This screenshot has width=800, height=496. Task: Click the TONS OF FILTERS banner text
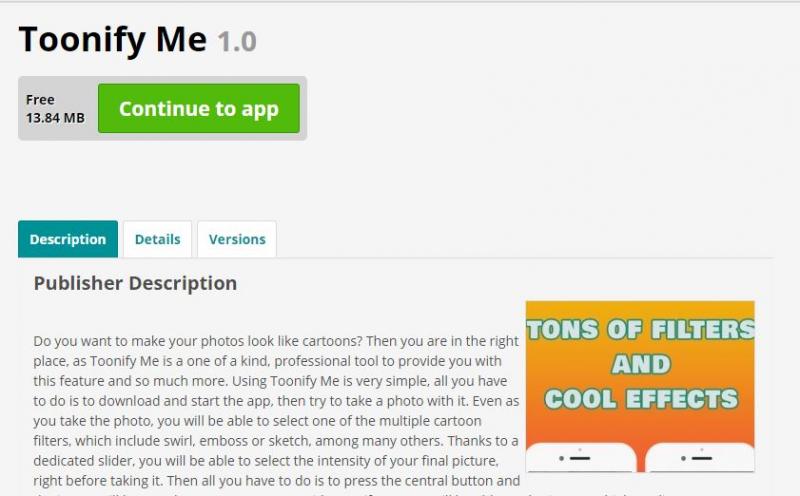pyautogui.click(x=640, y=329)
